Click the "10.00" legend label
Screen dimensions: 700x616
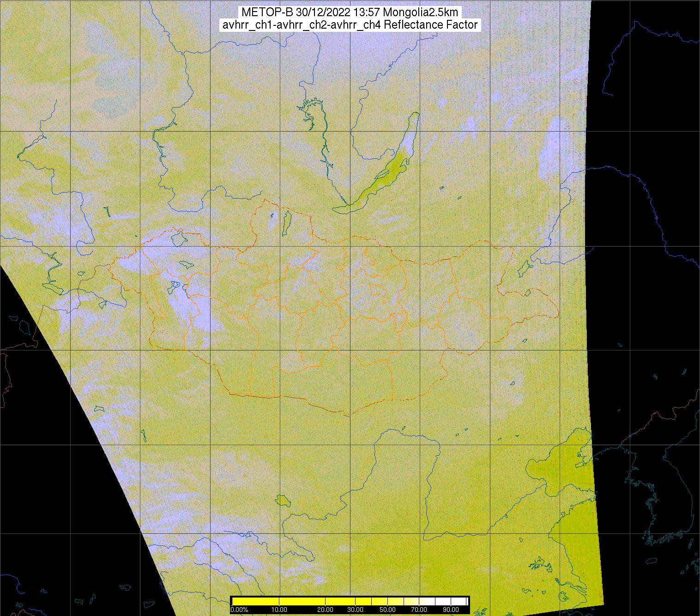(280, 610)
